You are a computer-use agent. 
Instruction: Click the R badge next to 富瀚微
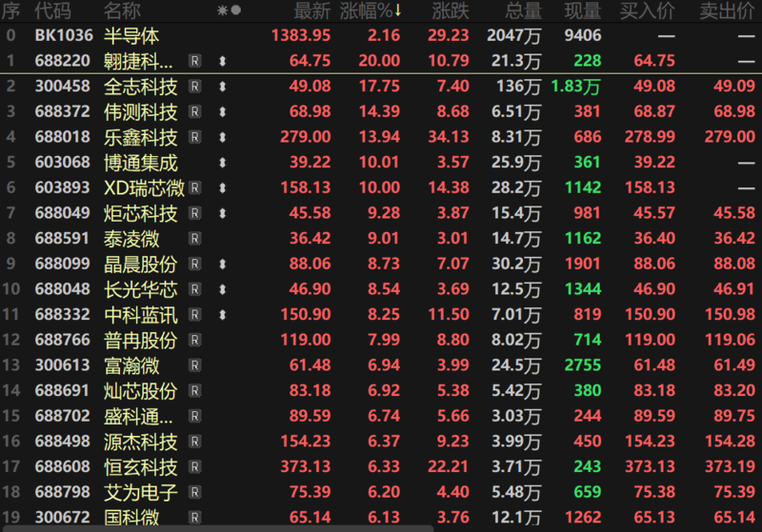tap(194, 365)
